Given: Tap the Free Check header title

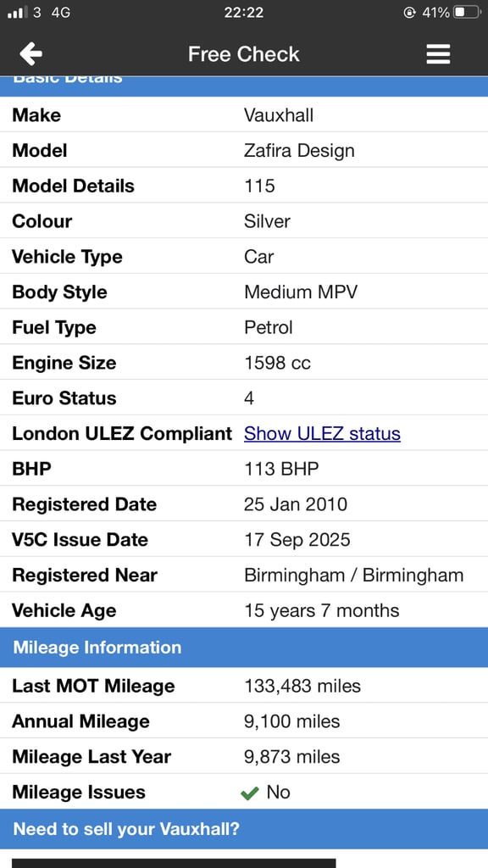Looking at the screenshot, I should point(243,53).
